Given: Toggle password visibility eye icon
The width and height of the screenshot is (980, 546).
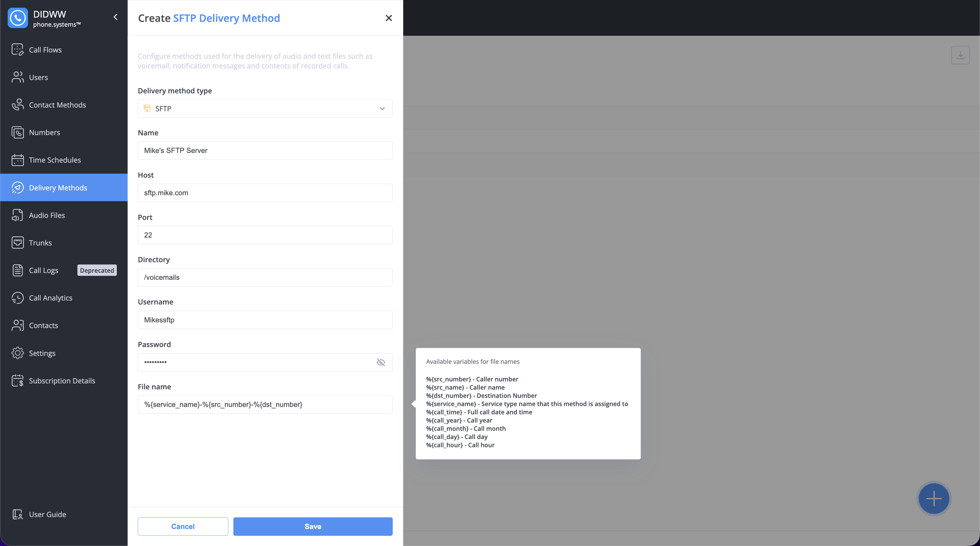Looking at the screenshot, I should coord(381,362).
